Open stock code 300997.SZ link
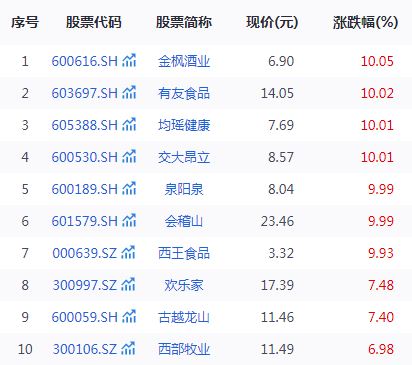Image resolution: width=412 pixels, height=365 pixels. pyautogui.click(x=85, y=285)
